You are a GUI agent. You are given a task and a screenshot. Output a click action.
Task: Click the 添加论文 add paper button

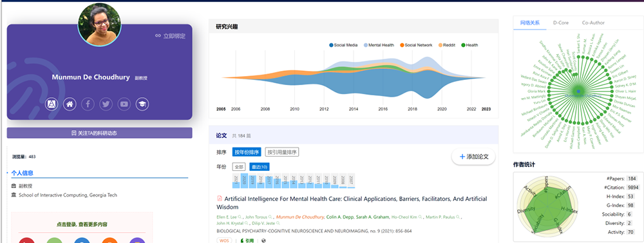pos(473,157)
